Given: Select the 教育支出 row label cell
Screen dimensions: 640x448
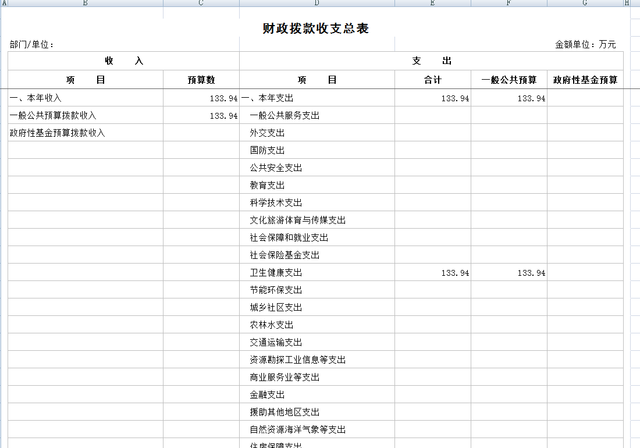Looking at the screenshot, I should point(268,185).
